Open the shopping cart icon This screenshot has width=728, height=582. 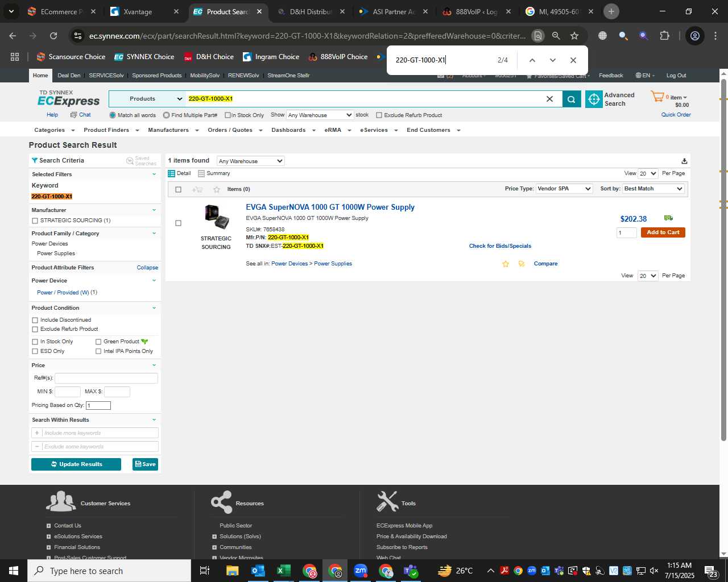[x=657, y=97]
